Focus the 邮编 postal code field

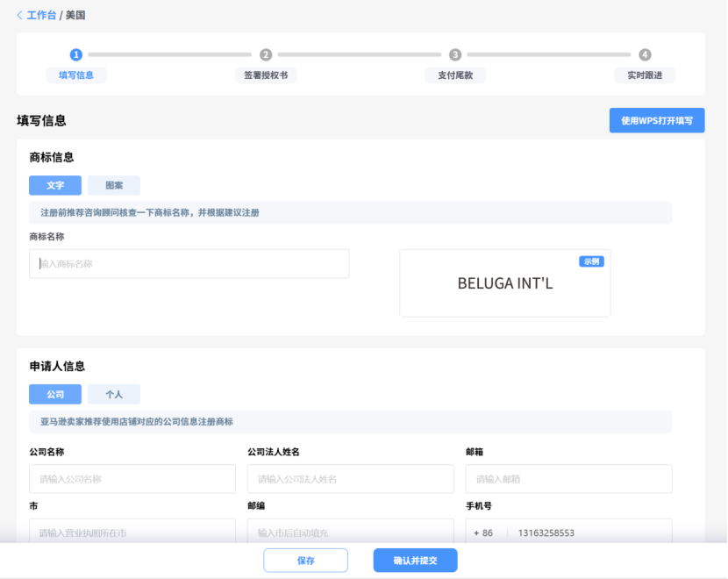[x=351, y=532]
